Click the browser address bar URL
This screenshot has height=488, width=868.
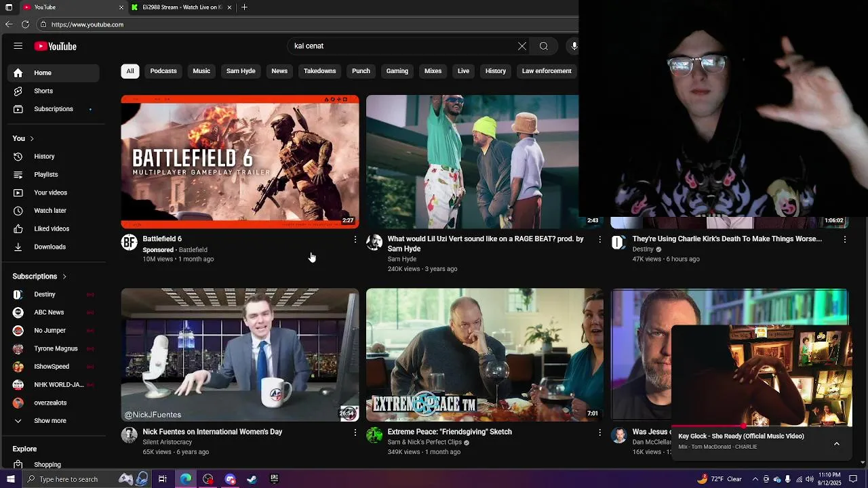[x=87, y=24]
